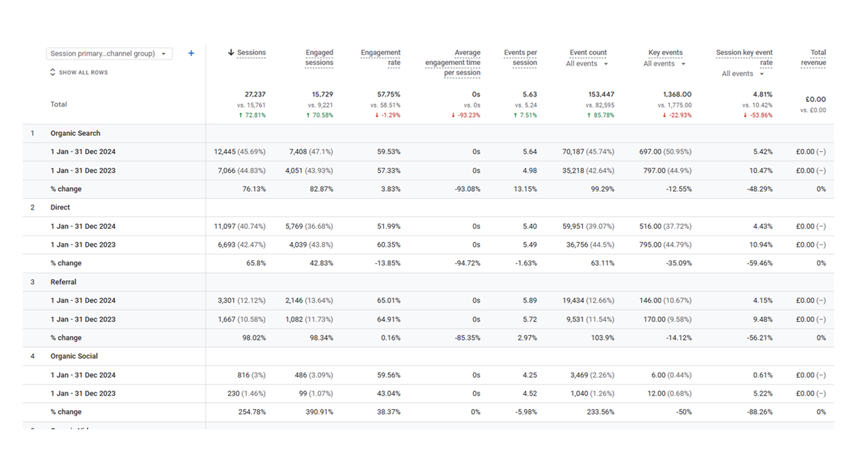Select the Referral row label
Viewport: 868px width, 473px height.
(63, 282)
